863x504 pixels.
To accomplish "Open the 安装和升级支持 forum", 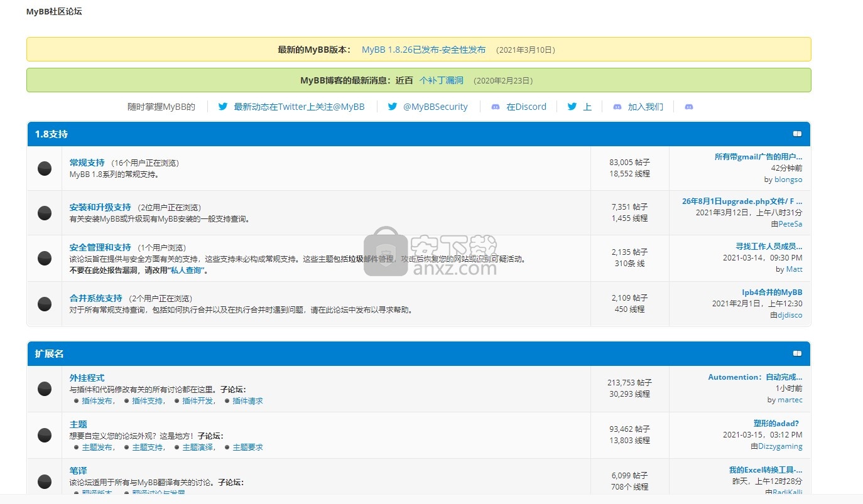I will 100,207.
